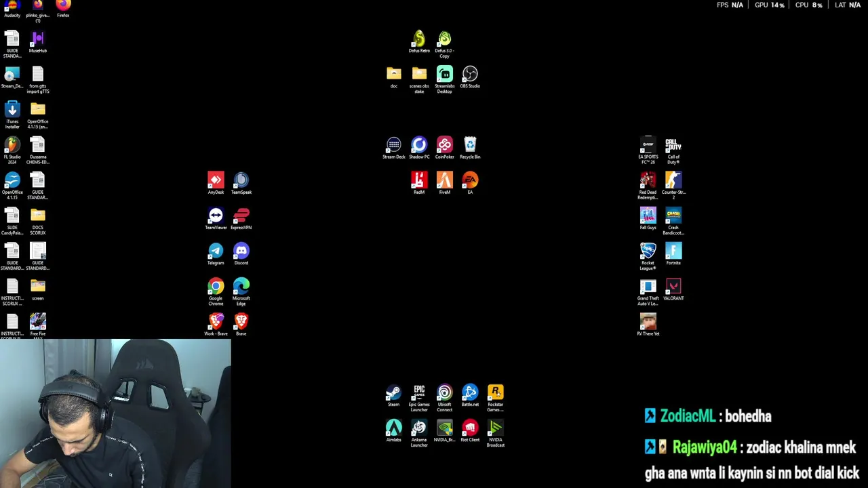Select the iTunes Installer icon
This screenshot has width=868, height=488.
point(12,115)
